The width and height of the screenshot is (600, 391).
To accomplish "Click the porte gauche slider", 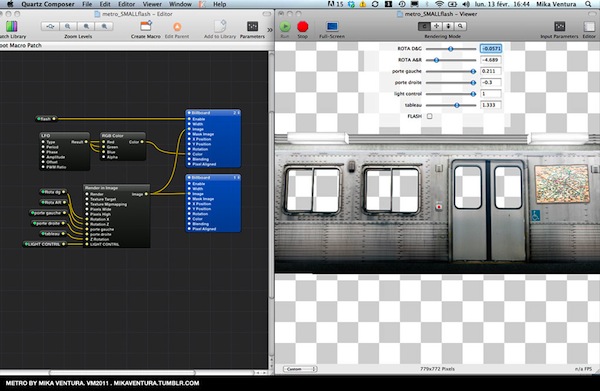I will pos(451,72).
